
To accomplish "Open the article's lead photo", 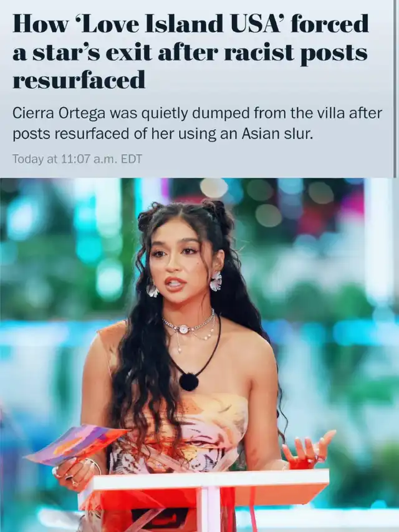I will pos(199,354).
